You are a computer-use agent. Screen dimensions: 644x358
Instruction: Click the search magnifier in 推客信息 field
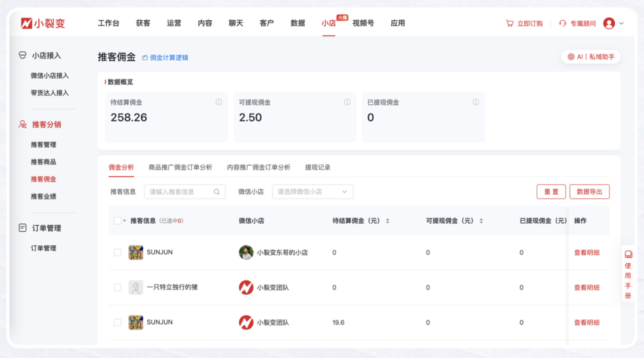tap(216, 192)
